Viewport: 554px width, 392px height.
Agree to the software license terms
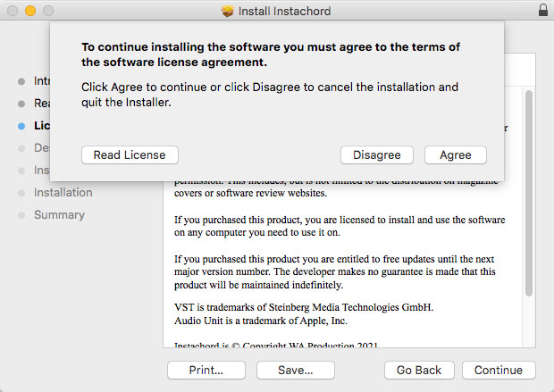pyautogui.click(x=455, y=154)
